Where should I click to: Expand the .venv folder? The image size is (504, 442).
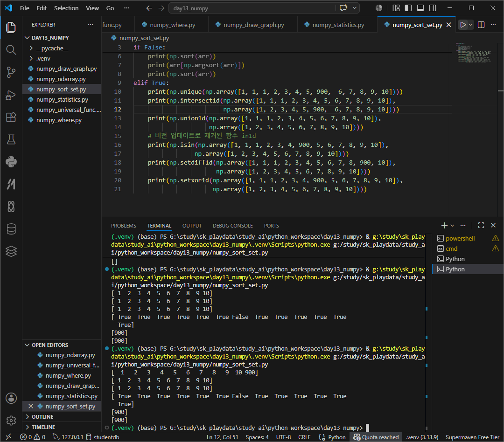click(x=62, y=58)
